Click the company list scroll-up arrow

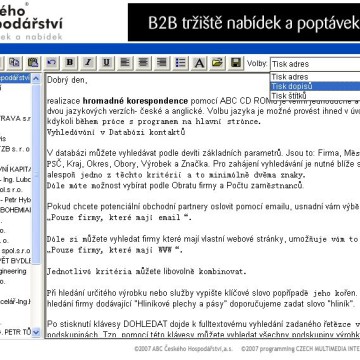click(x=36, y=79)
